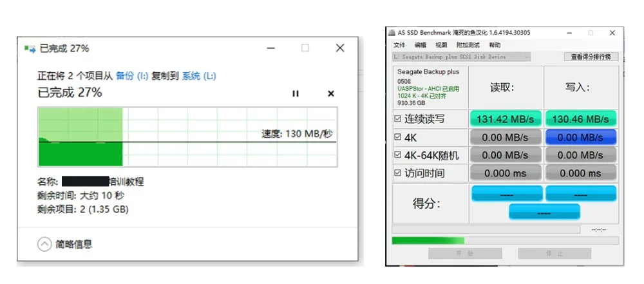Screen dimensions: 644x284
Task: Open the 帮助 menu
Action: click(x=495, y=45)
